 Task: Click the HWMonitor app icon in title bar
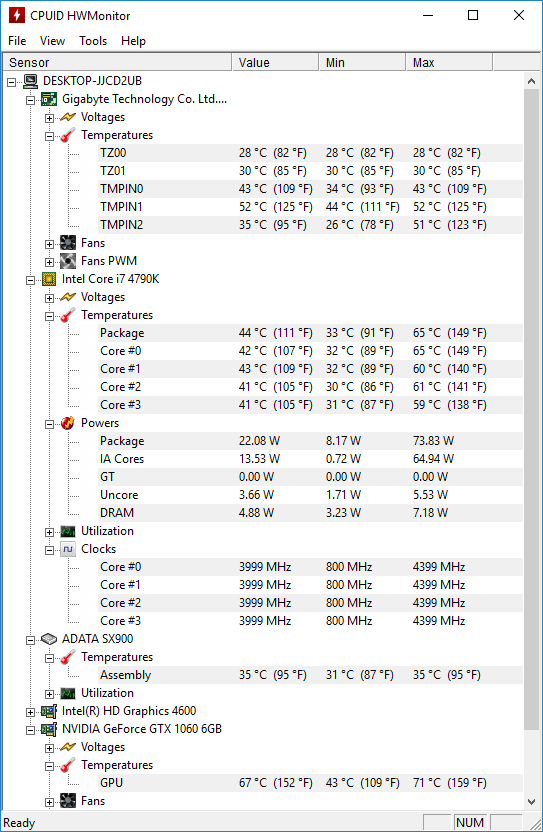point(16,15)
